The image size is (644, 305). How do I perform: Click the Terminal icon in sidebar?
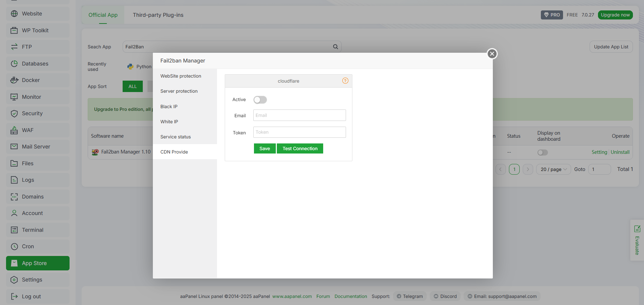14,230
